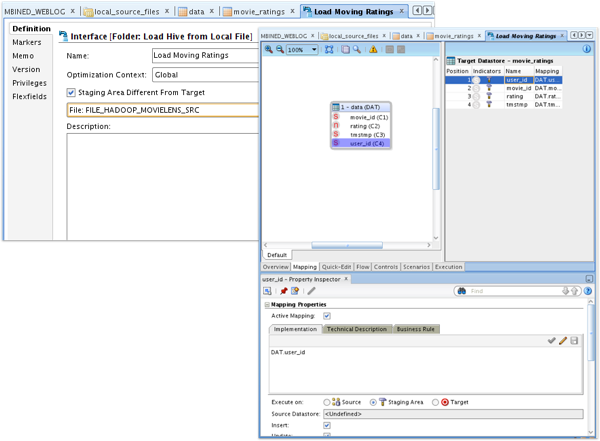This screenshot has width=600, height=441.
Task: Click the binoculars find icon
Action: pos(462,291)
